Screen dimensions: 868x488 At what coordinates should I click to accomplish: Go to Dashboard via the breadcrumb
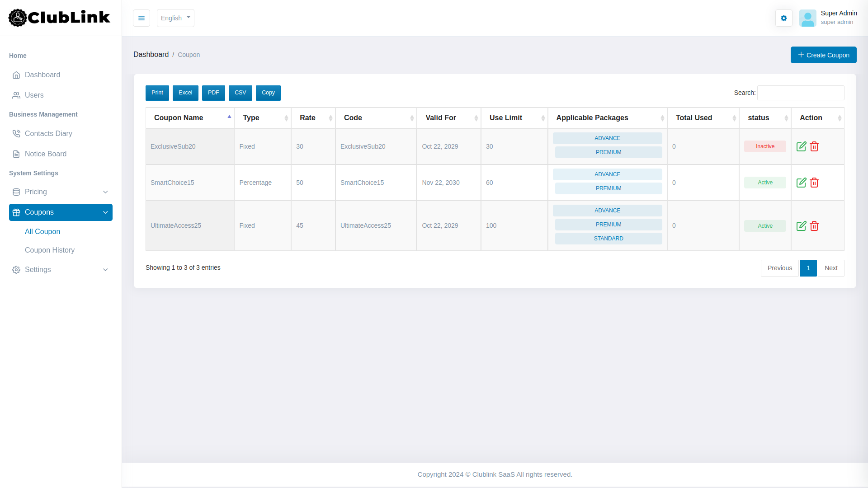click(151, 54)
